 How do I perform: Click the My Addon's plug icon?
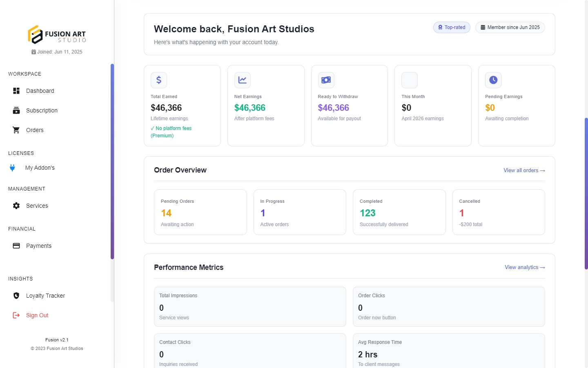coord(13,168)
